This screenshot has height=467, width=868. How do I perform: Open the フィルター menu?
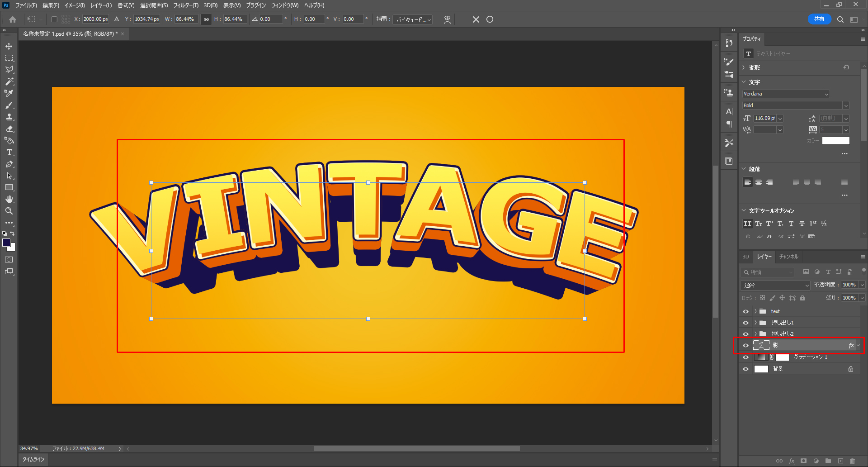[x=185, y=5]
